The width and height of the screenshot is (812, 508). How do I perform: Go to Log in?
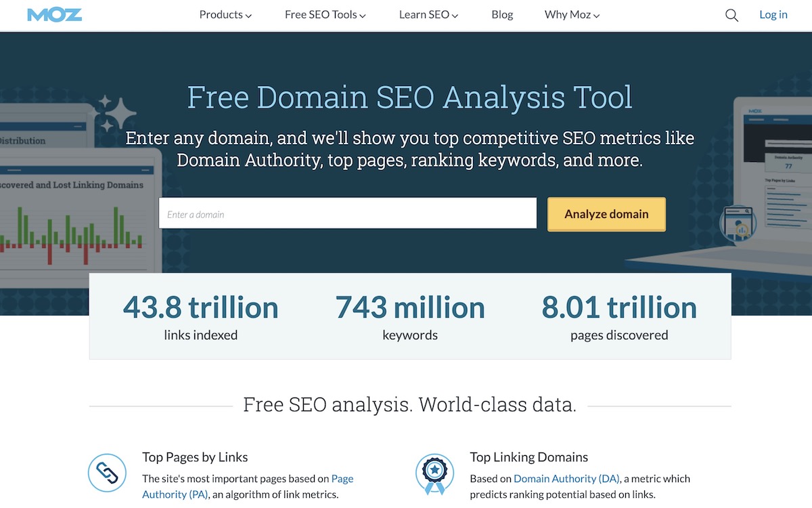pos(773,15)
